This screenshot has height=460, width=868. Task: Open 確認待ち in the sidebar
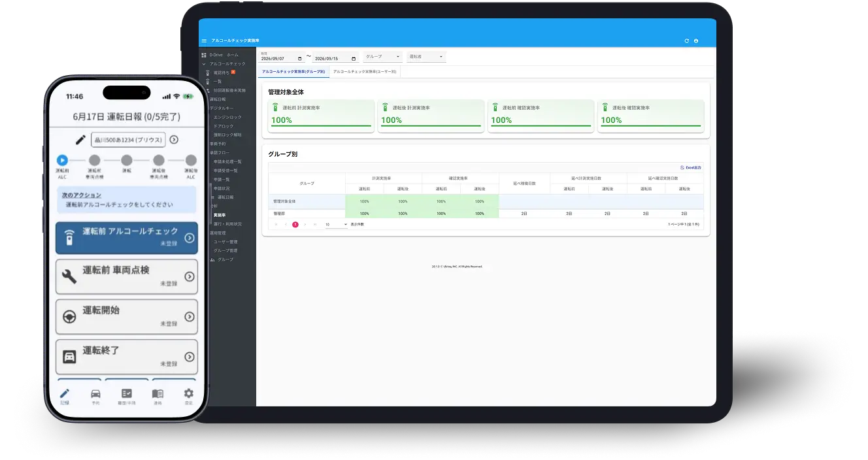222,73
